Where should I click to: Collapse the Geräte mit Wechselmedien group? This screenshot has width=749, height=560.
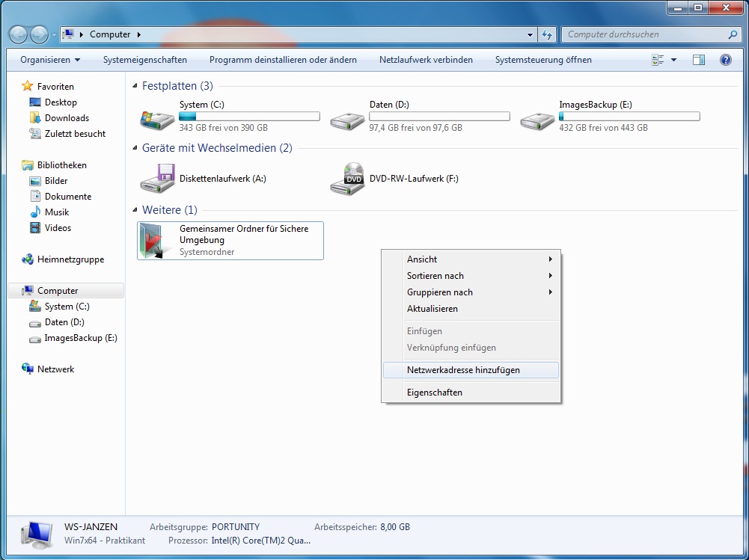(135, 149)
